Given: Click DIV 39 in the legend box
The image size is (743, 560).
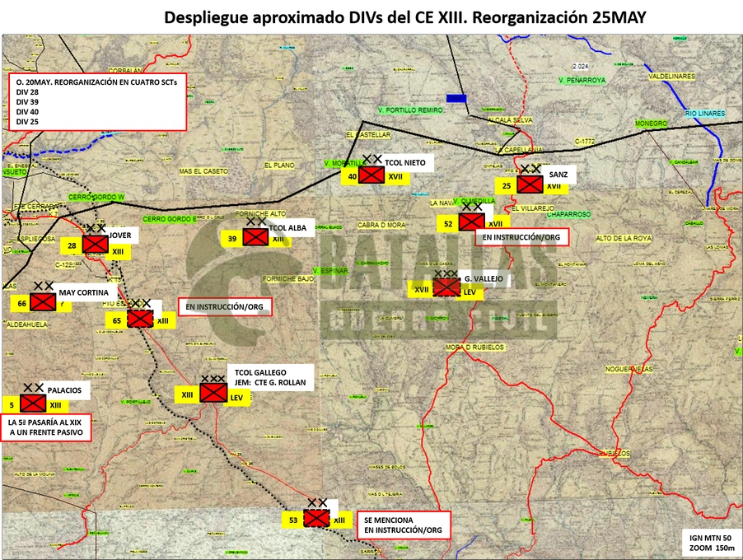Looking at the screenshot, I should 27,102.
